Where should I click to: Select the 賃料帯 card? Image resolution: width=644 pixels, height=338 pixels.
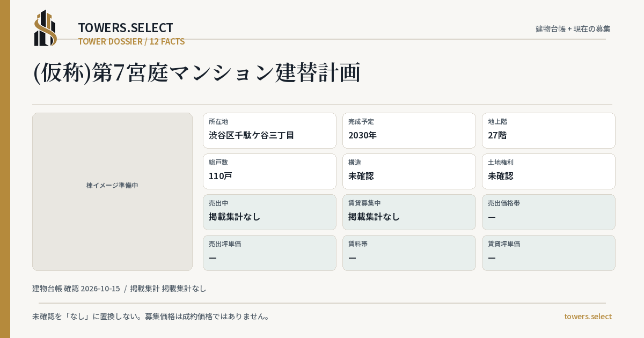[409, 253]
